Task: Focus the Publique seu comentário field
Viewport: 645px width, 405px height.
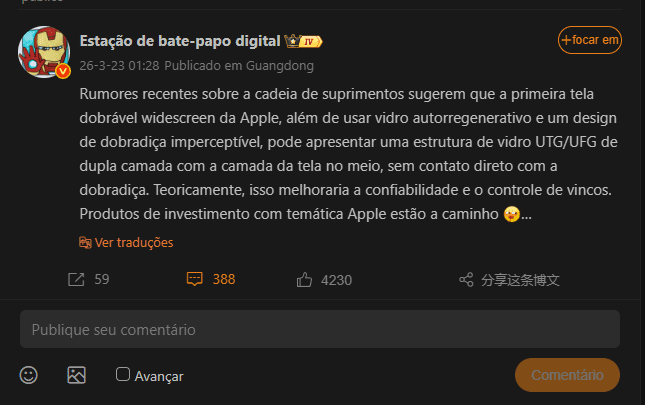Action: coord(320,329)
